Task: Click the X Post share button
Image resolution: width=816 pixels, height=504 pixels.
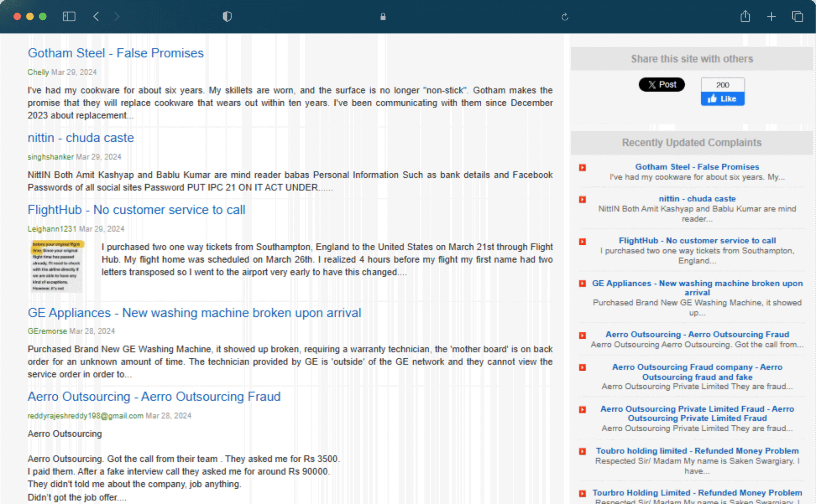Action: (662, 85)
